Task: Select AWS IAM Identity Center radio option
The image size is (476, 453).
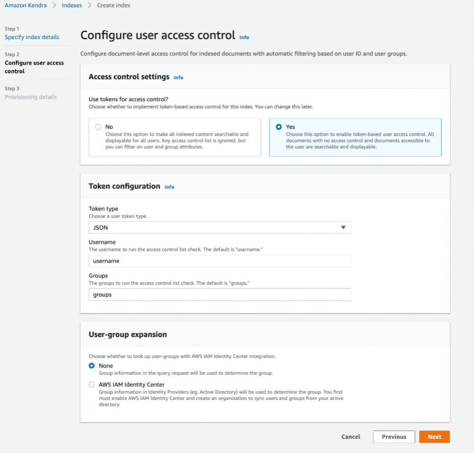Action: [x=92, y=385]
